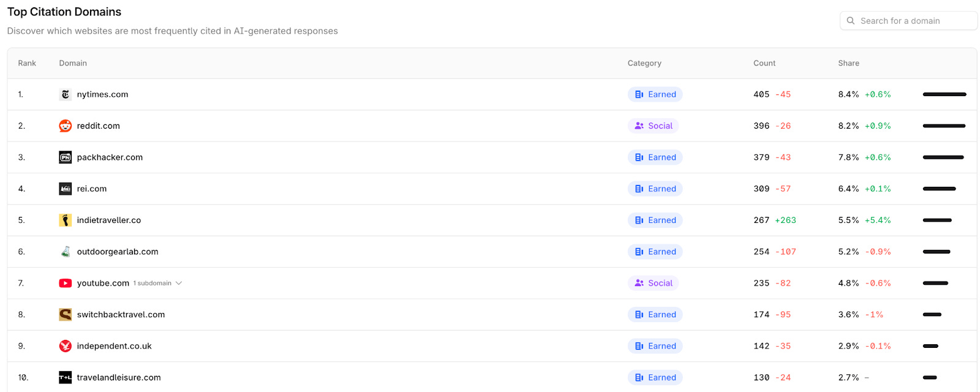Click the rei.com logo icon
Screen dimensions: 980x392
pos(65,189)
